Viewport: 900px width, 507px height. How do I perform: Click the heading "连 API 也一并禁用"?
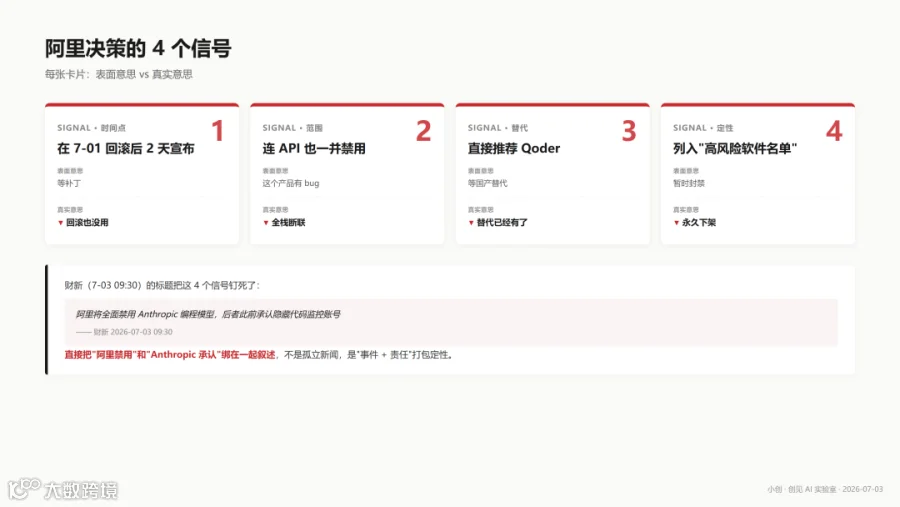coord(314,148)
